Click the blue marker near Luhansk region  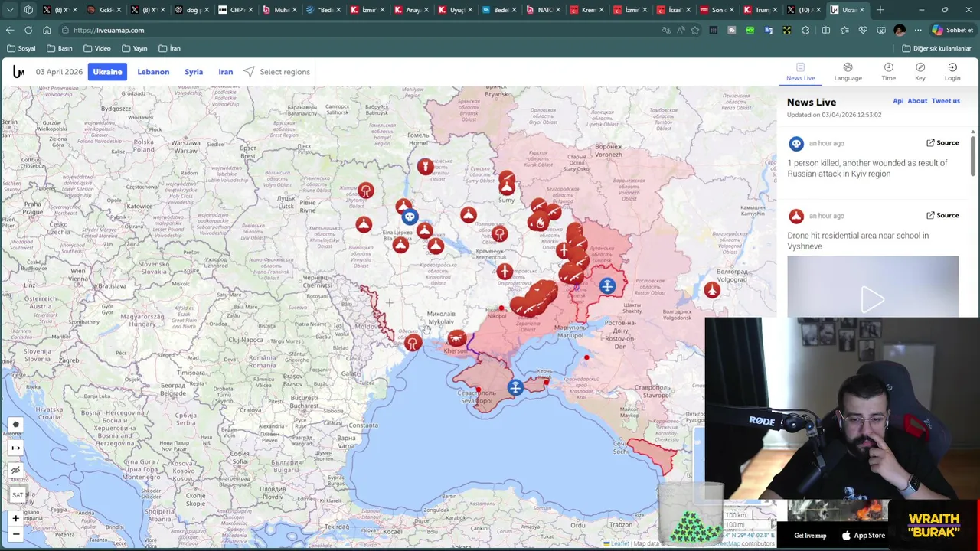tap(606, 286)
